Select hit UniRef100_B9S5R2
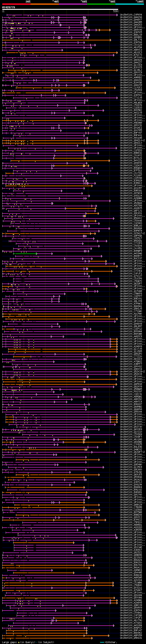Viewport: 146px width, 644px height. (131, 110)
